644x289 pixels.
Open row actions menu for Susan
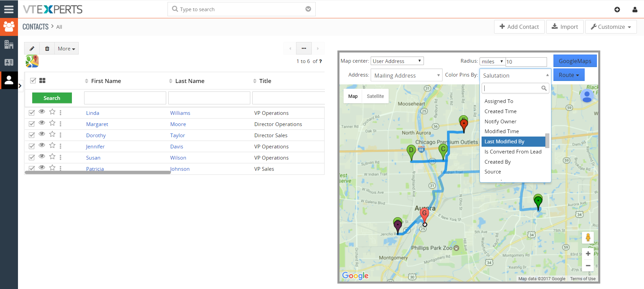(60, 157)
